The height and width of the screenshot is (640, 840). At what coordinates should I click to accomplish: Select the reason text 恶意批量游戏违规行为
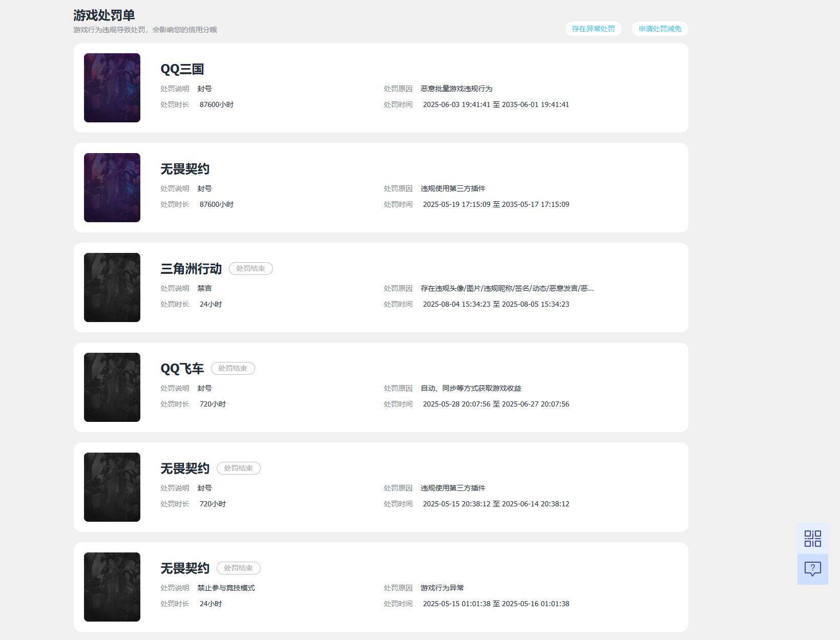[456, 89]
